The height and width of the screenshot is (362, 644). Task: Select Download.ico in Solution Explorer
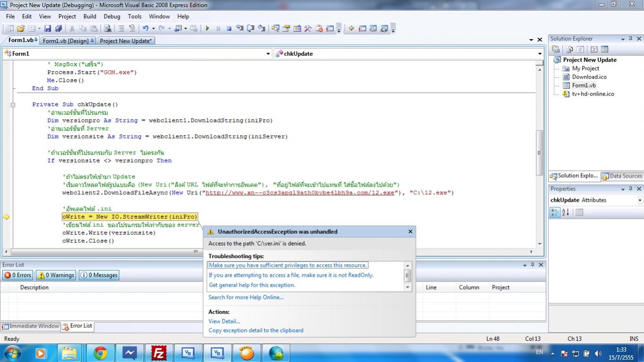589,77
